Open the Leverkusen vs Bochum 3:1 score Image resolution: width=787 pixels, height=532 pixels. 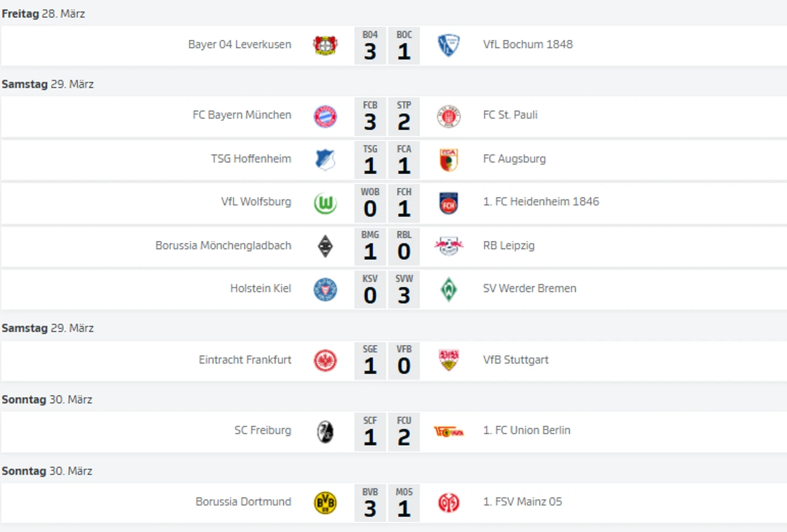[x=387, y=46]
